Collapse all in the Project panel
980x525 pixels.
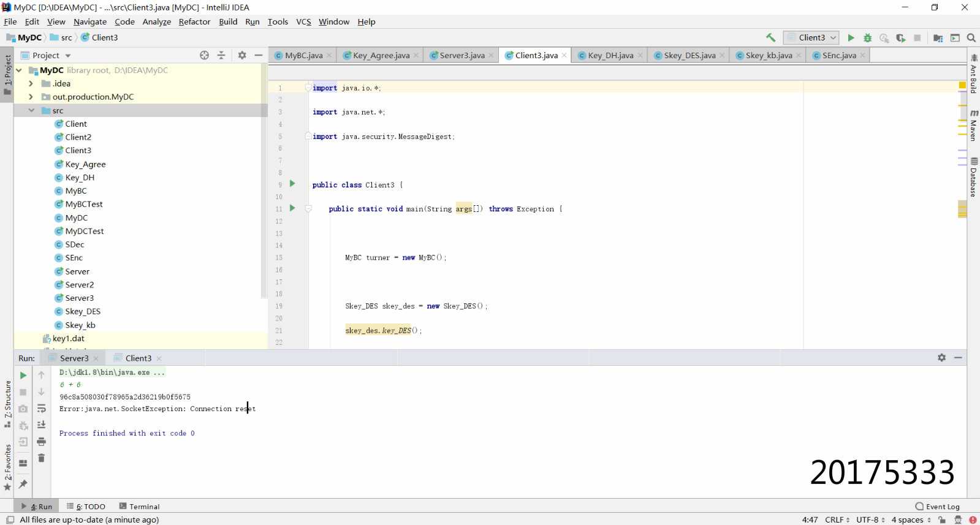221,55
